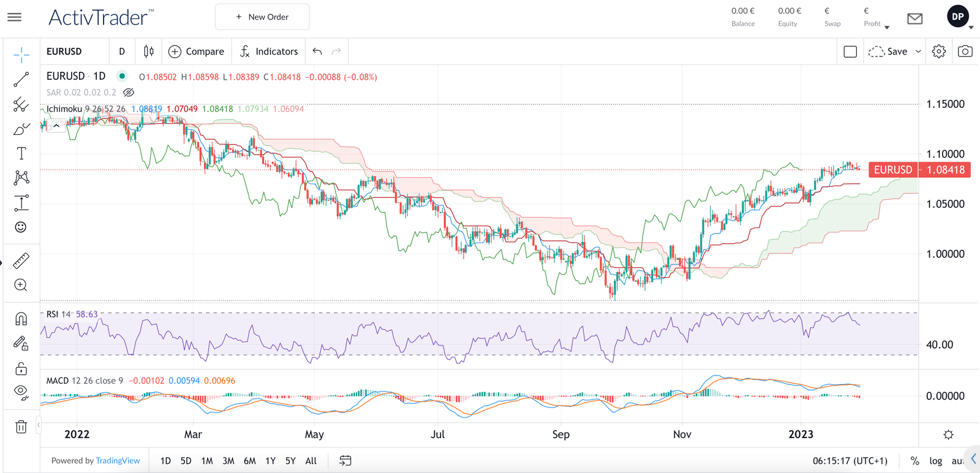Open the Profit dropdown arrow
Viewport: 980px width, 473px height.
pyautogui.click(x=887, y=27)
